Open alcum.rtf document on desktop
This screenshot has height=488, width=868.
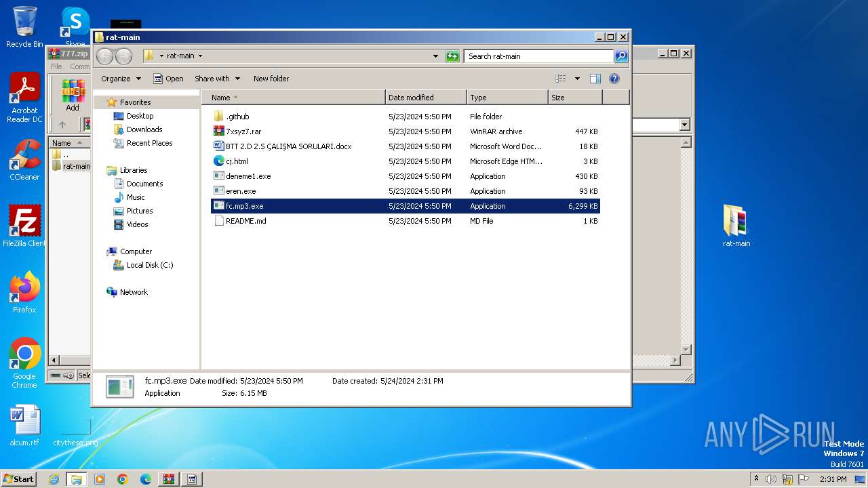24,426
